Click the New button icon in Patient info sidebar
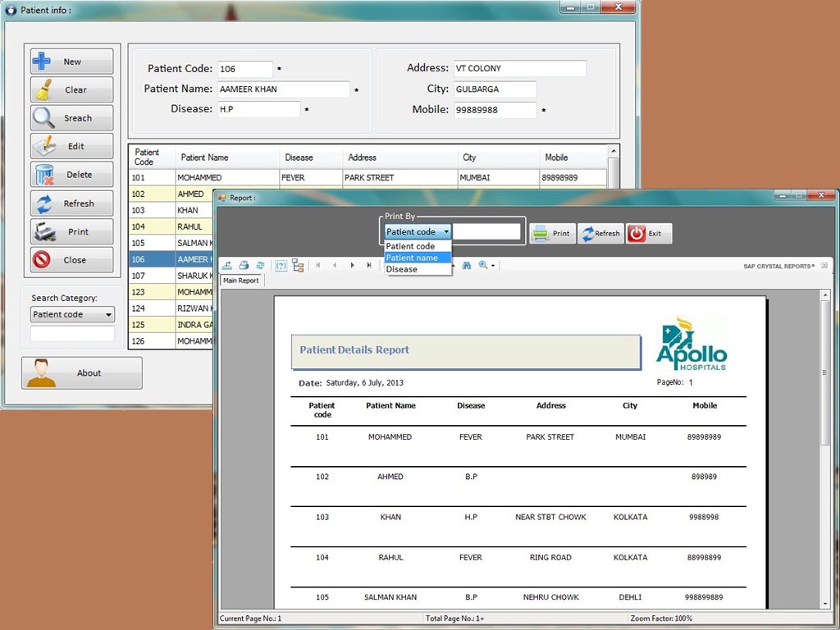Viewport: 840px width, 630px height. 71,61
